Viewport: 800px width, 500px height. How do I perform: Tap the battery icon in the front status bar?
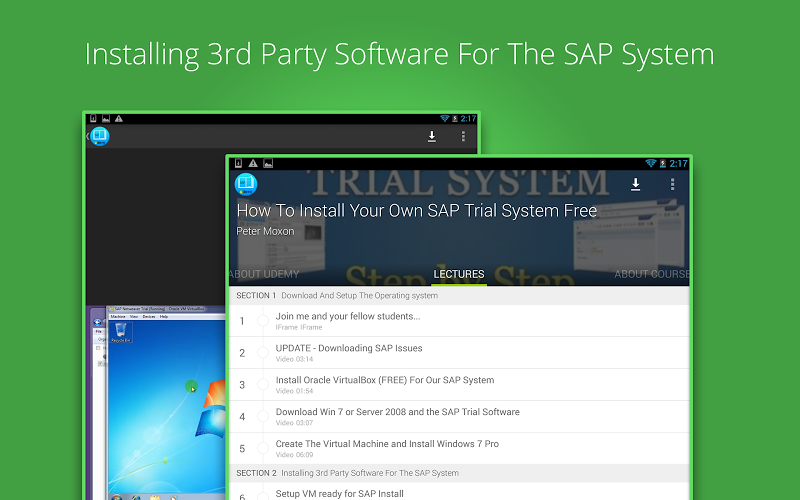pyautogui.click(x=663, y=163)
